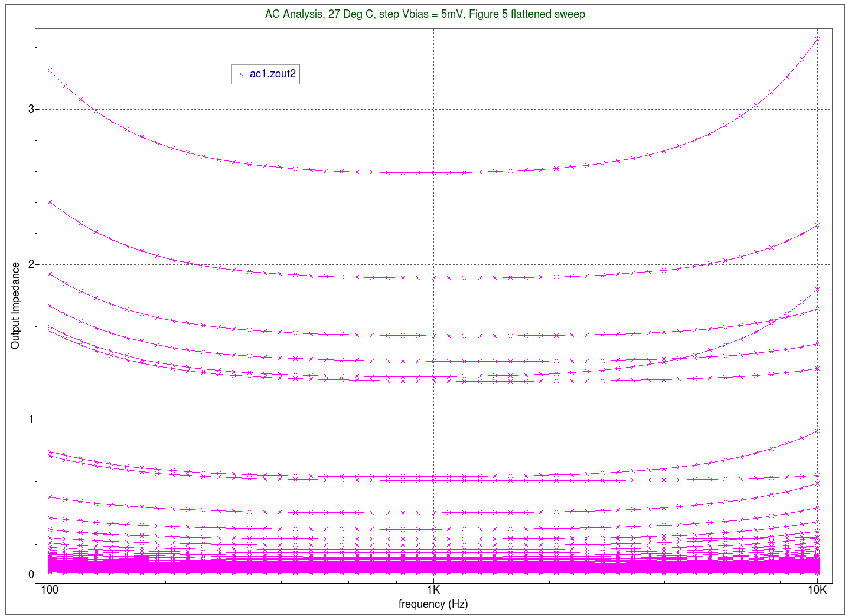This screenshot has width=845, height=616.
Task: Click the line marker icon in legend
Action: pos(240,74)
